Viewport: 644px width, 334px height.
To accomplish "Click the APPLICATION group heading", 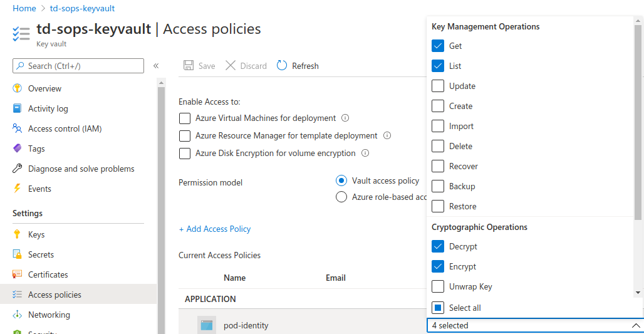I will click(210, 299).
